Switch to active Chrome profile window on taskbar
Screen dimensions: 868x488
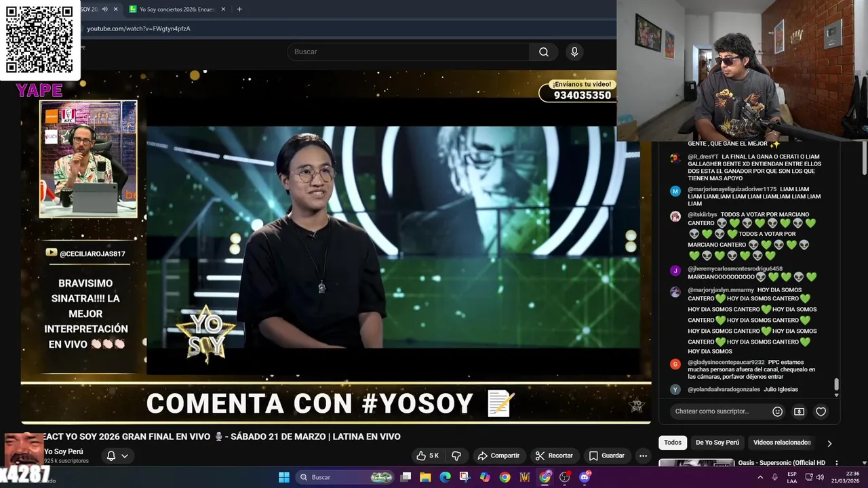click(x=545, y=477)
